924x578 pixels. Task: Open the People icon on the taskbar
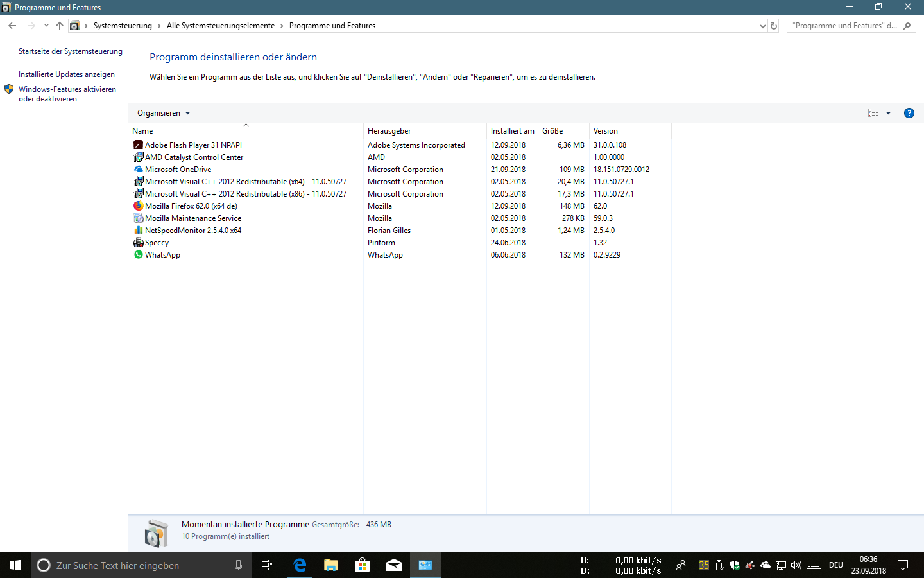(x=681, y=565)
